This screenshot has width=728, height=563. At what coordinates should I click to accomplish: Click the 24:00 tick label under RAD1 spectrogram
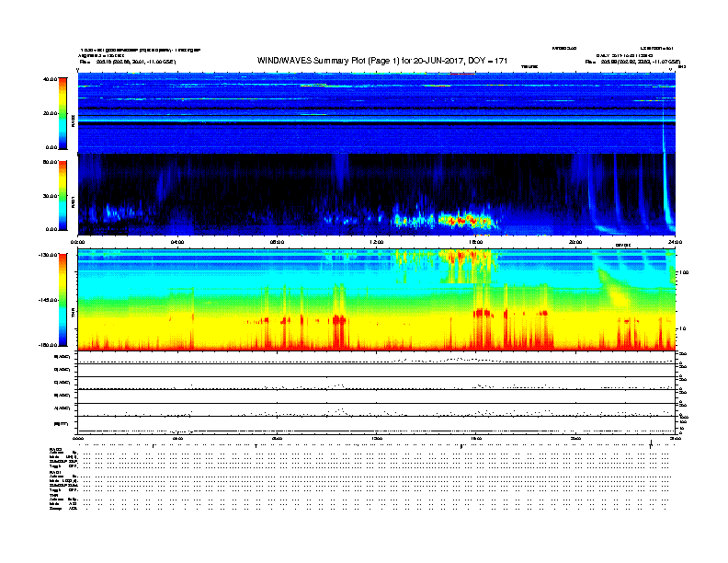[675, 242]
